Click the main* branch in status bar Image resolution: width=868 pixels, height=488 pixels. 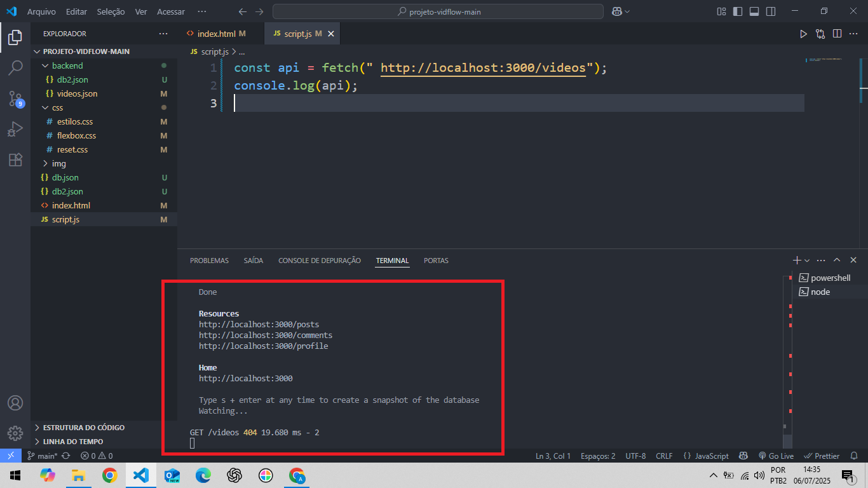pos(43,456)
